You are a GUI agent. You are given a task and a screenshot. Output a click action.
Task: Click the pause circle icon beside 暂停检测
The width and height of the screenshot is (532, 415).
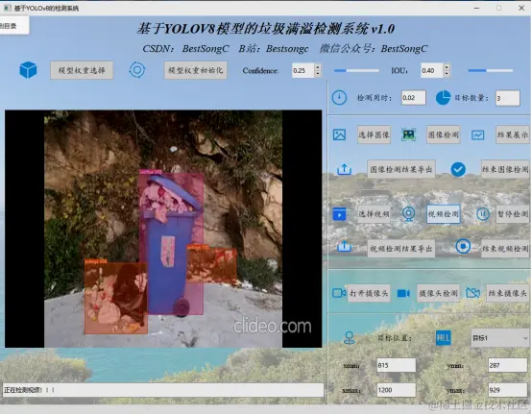(483, 214)
